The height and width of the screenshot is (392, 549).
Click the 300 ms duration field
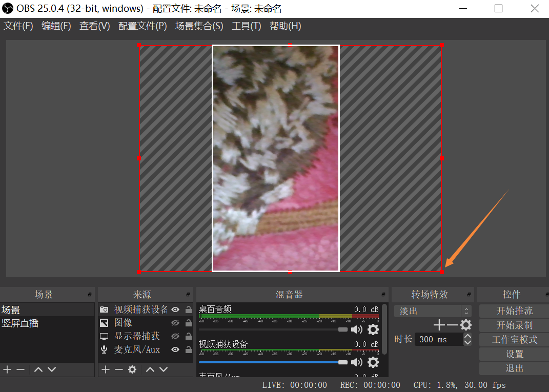point(439,339)
